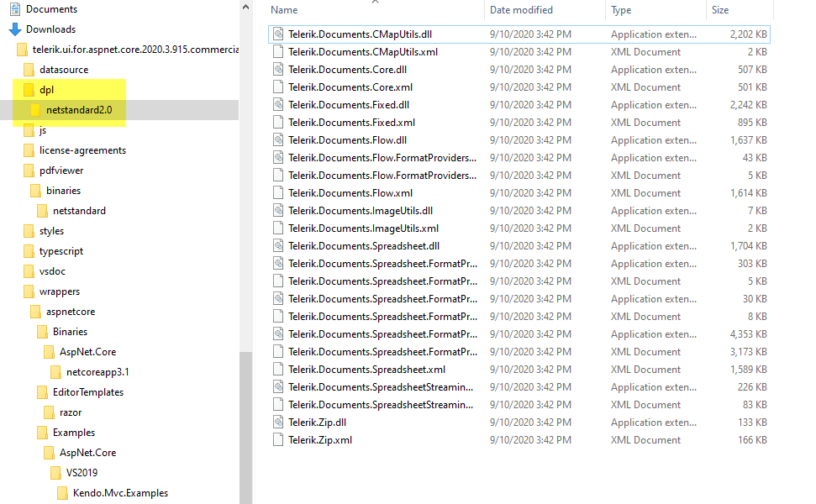The image size is (816, 504).
Task: Click the Documents library icon
Action: tap(15, 9)
